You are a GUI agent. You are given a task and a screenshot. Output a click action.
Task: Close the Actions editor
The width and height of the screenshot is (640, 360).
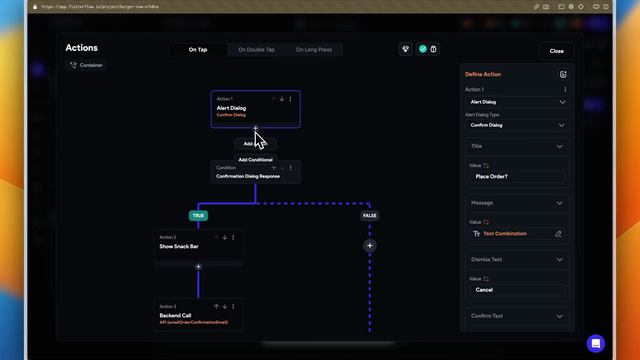pyautogui.click(x=556, y=51)
